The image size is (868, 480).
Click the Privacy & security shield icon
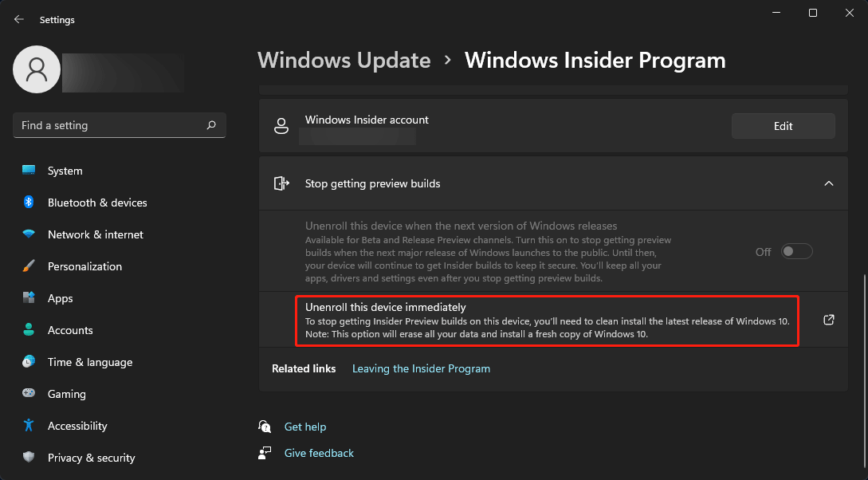point(29,457)
